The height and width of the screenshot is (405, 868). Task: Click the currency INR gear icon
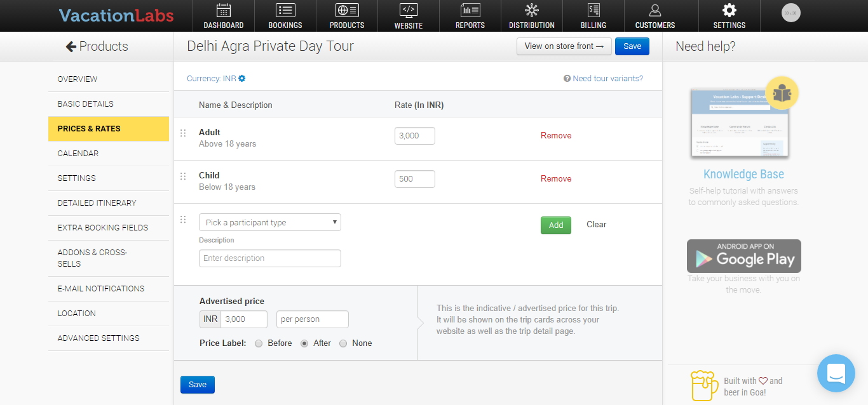pyautogui.click(x=242, y=79)
